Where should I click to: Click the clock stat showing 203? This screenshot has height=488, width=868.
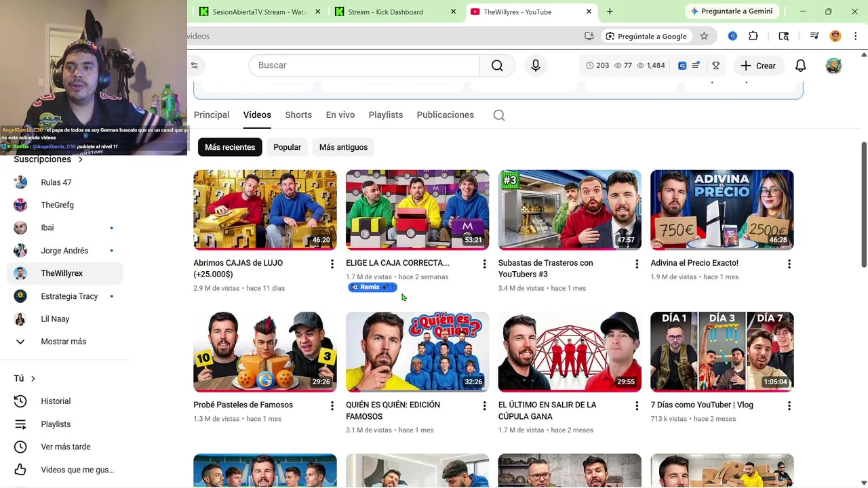coord(597,66)
